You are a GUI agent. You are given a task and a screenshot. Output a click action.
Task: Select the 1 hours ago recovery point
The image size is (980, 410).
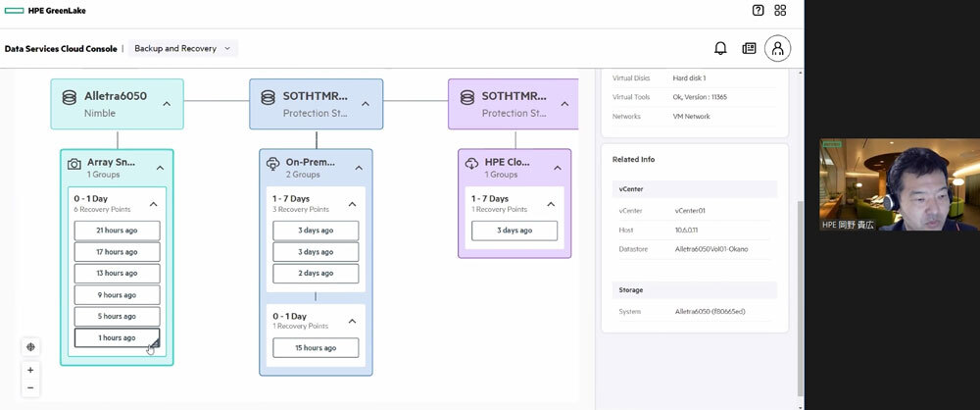pyautogui.click(x=117, y=338)
